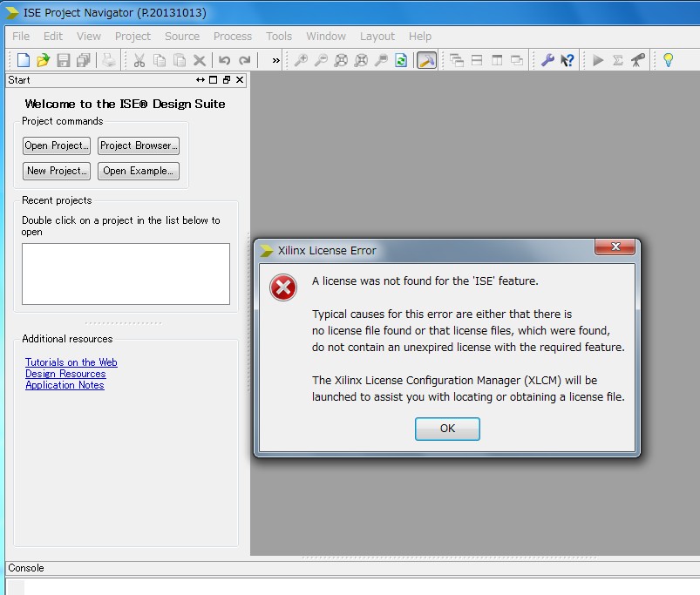Screen dimensions: 700x595
Task: Toggle the highlighted hammer toolbar button
Action: [426, 60]
